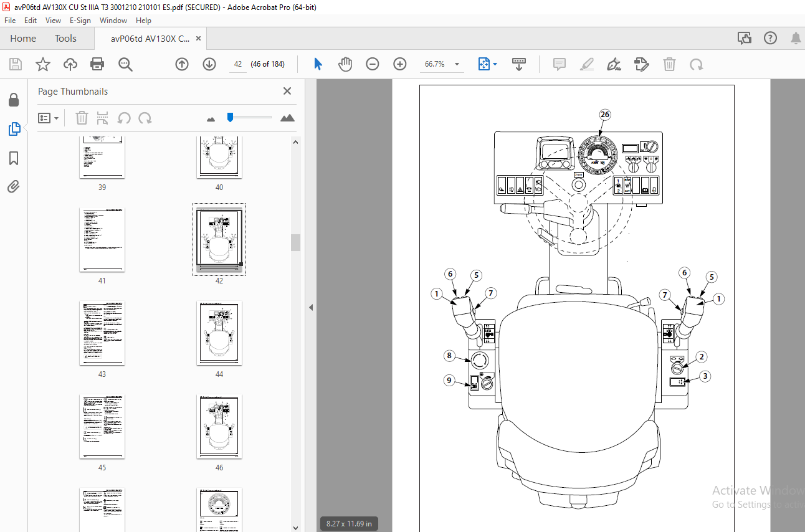Select the arrow selection tool
Viewport: 805px width, 532px height.
pos(318,64)
